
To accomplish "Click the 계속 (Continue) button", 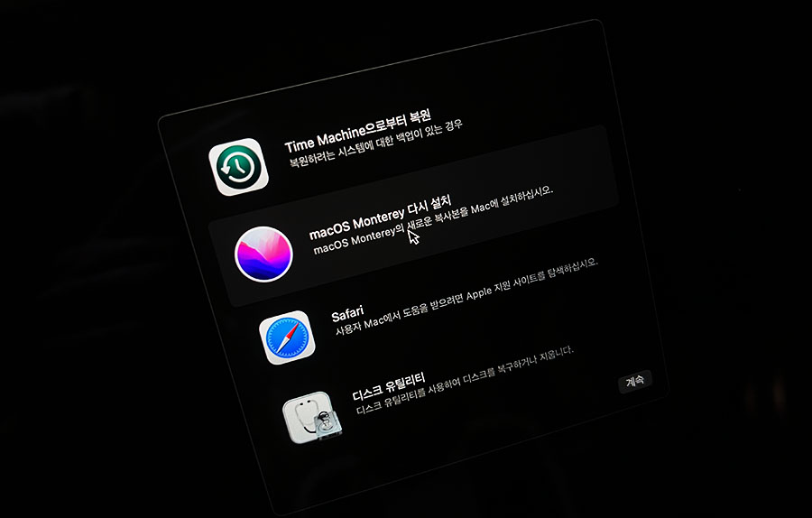I will [635, 381].
